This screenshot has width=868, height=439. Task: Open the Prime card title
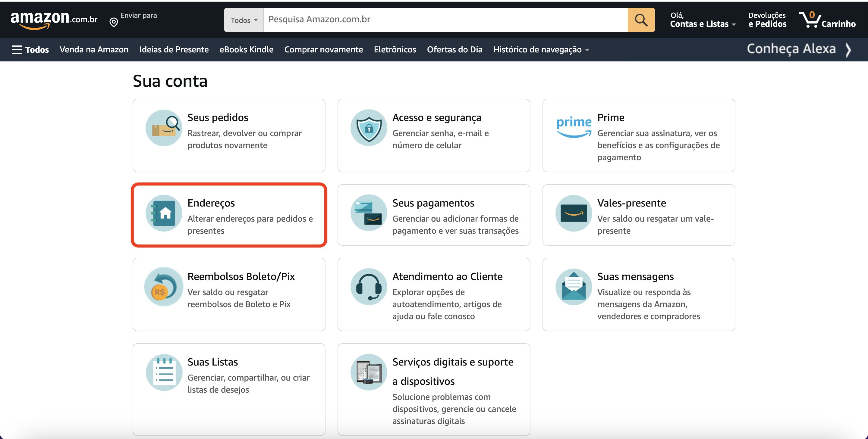(x=611, y=117)
